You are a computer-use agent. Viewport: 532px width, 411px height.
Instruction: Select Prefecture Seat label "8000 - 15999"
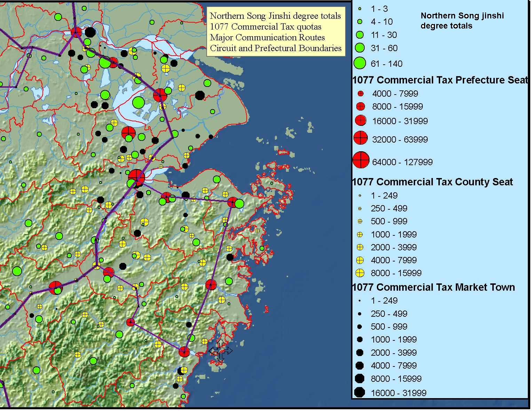(398, 106)
